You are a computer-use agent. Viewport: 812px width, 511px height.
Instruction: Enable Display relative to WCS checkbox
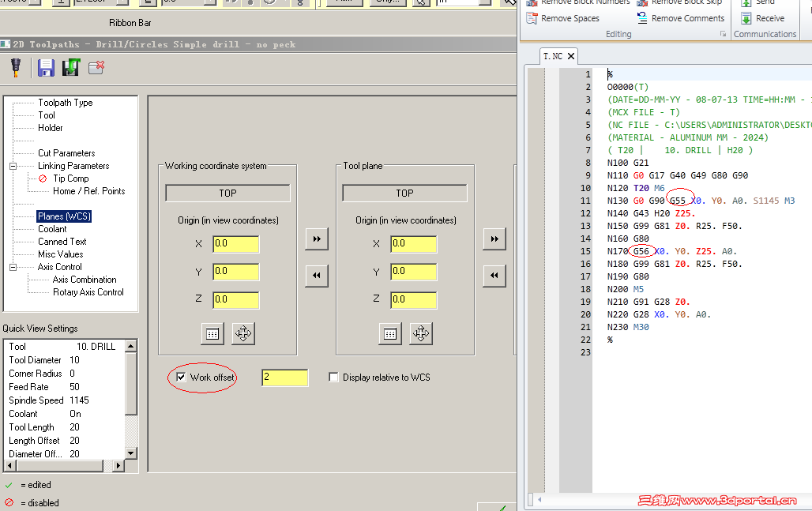click(x=333, y=377)
